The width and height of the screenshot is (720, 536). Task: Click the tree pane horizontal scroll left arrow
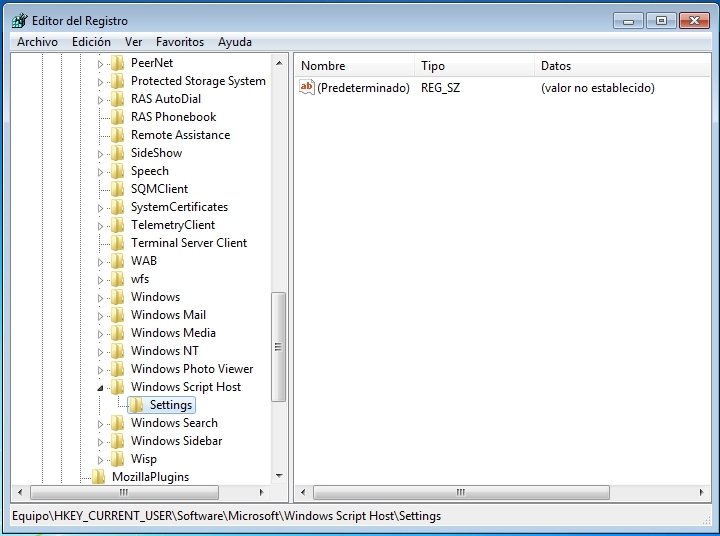pyautogui.click(x=20, y=492)
